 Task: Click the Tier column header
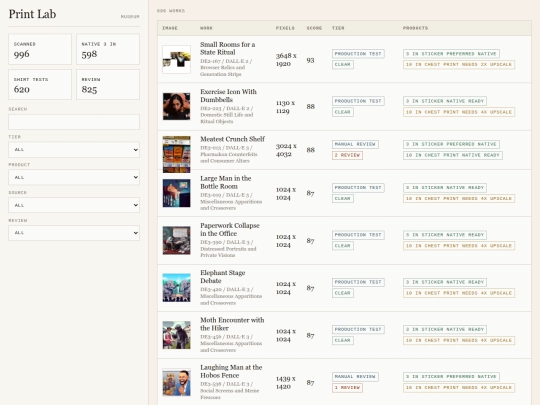pyautogui.click(x=338, y=28)
